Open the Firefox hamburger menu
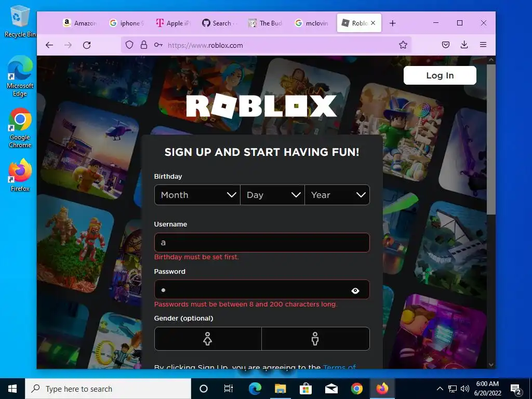This screenshot has width=532, height=399. pyautogui.click(x=483, y=45)
